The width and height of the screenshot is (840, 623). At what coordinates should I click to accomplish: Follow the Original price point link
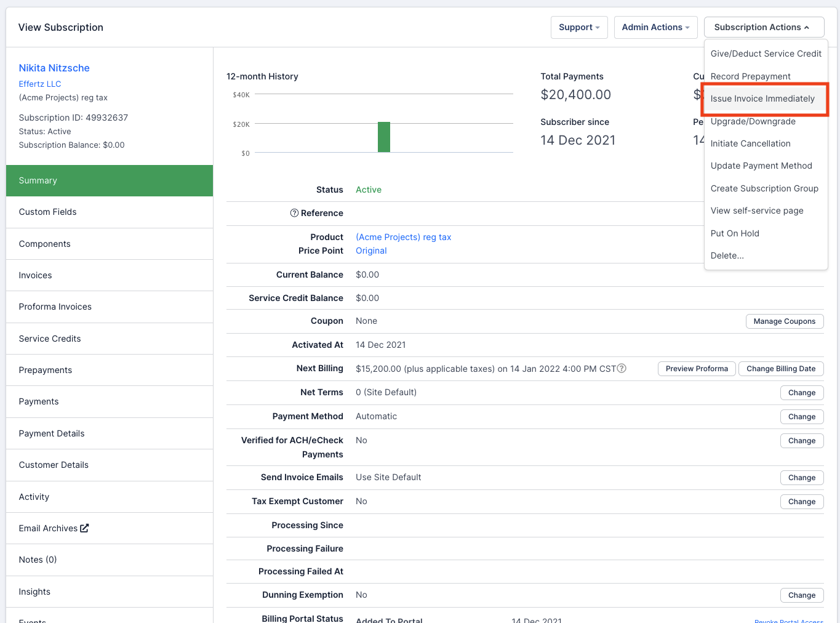(x=371, y=251)
